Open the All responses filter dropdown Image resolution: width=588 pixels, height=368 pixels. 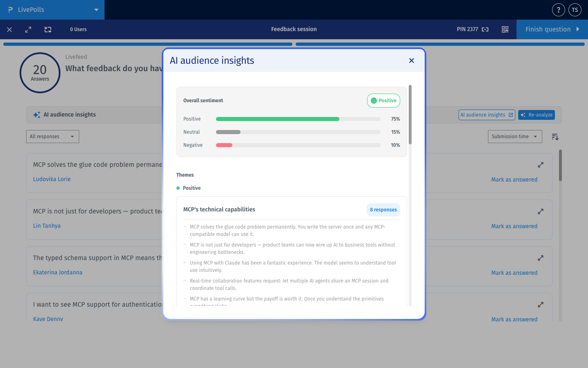pos(53,137)
